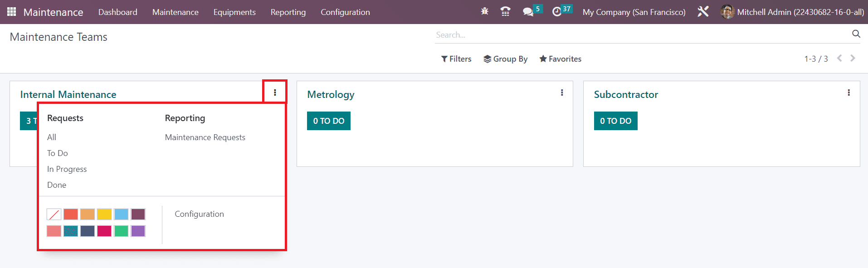Click the debug bug icon
The height and width of the screenshot is (268, 868).
(485, 11)
